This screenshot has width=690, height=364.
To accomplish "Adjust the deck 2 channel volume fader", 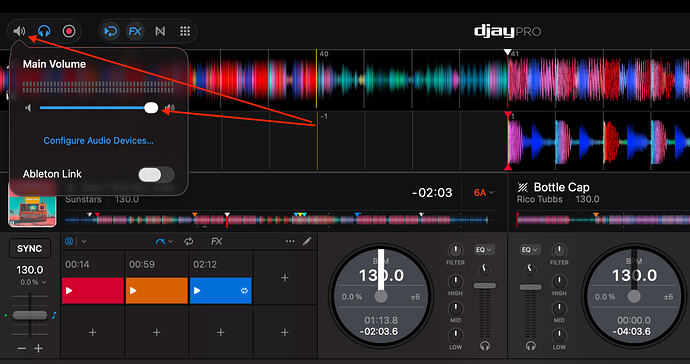I will coord(530,287).
